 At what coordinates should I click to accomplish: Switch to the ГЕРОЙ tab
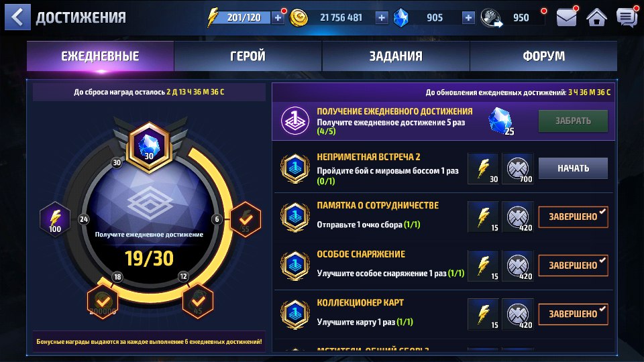[x=248, y=56]
